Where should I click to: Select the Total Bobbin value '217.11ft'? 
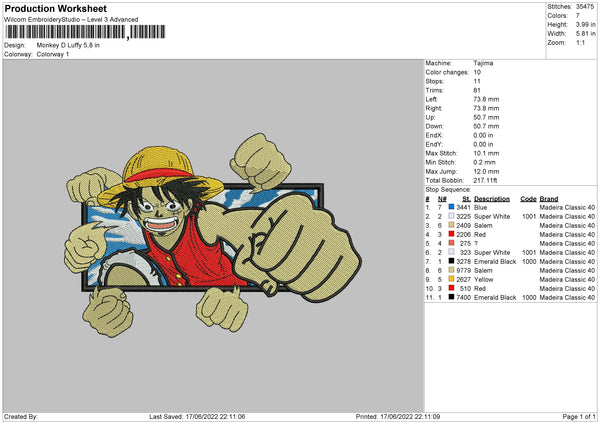pyautogui.click(x=485, y=180)
